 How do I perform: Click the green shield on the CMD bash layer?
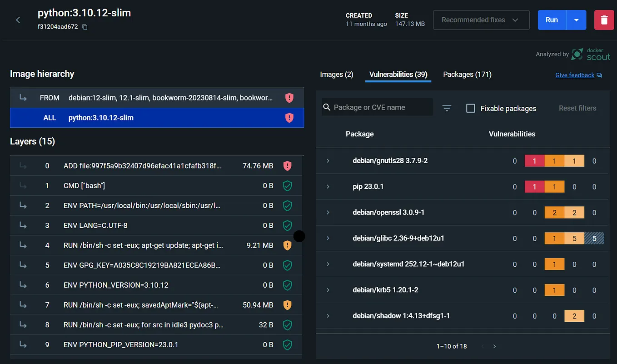click(x=287, y=185)
